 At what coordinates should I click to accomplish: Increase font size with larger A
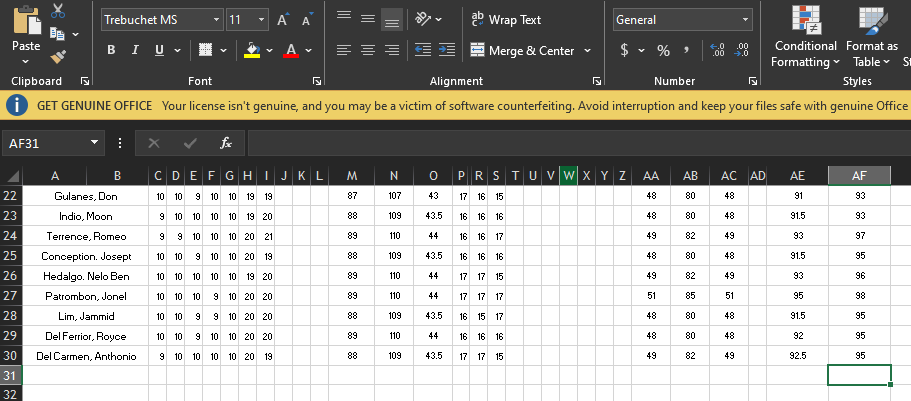[x=283, y=20]
